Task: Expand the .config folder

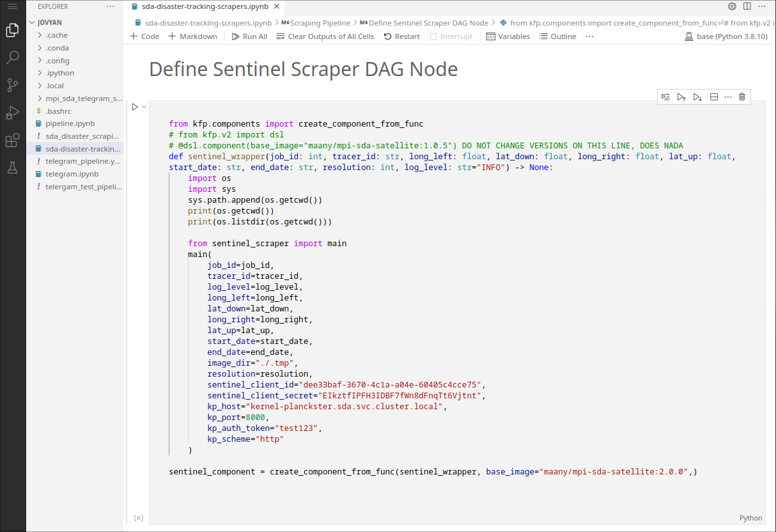Action: point(75,61)
